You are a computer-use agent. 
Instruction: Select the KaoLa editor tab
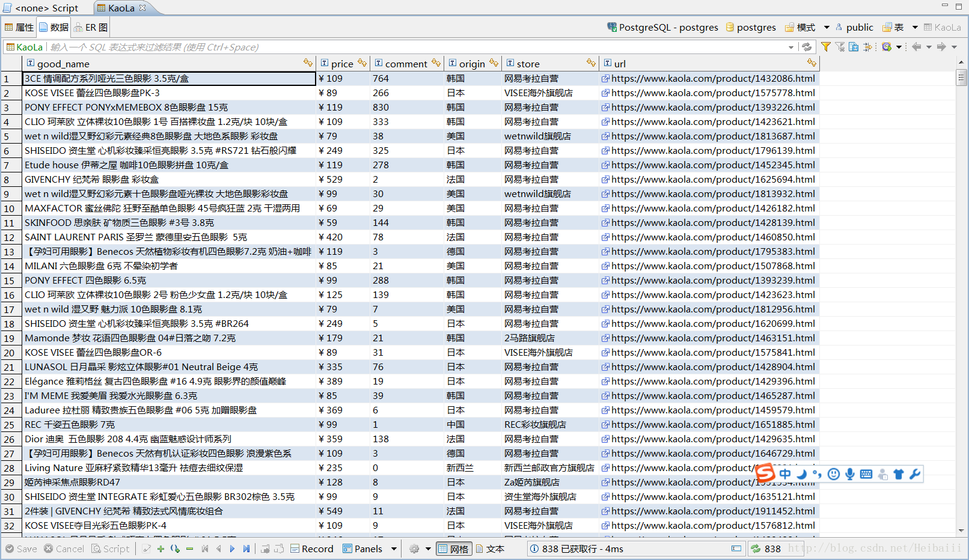[121, 8]
